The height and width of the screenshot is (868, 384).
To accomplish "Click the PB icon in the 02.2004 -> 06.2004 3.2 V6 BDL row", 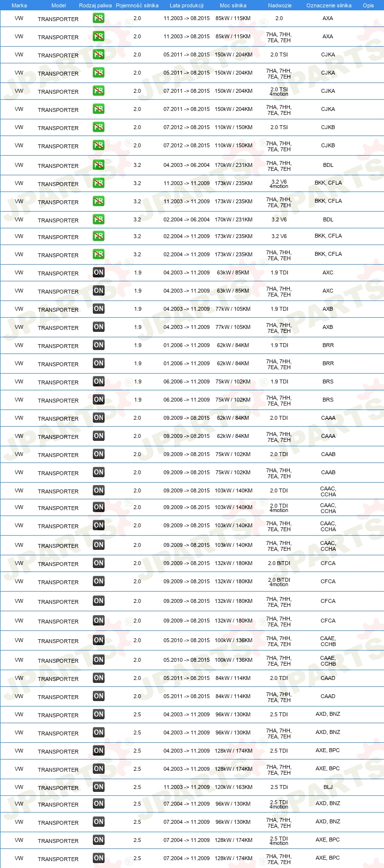I will coord(99,219).
